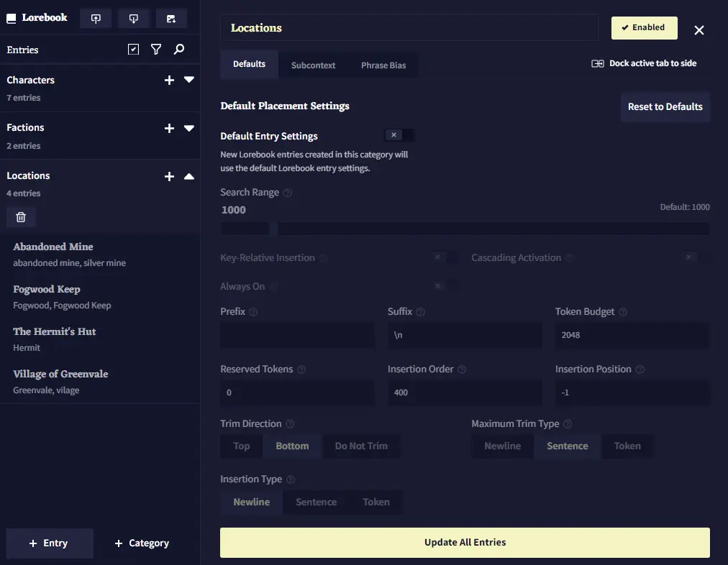The height and width of the screenshot is (565, 728).
Task: Click the Lorebook export (download arrow) icon
Action: (133, 19)
